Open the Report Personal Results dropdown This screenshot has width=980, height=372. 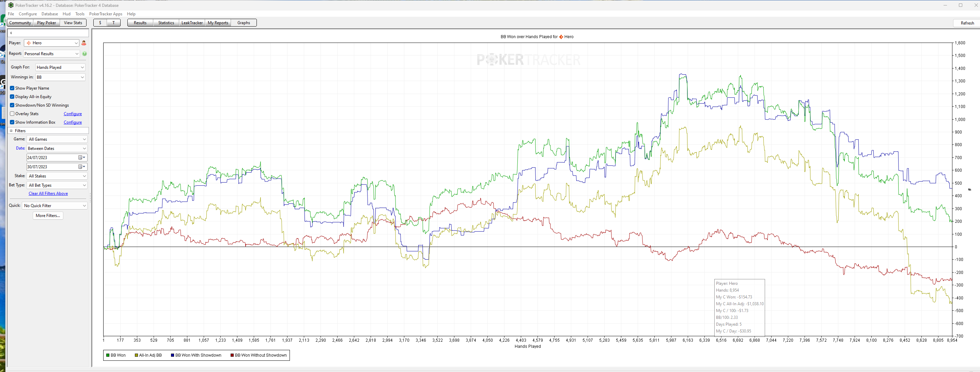(x=52, y=53)
